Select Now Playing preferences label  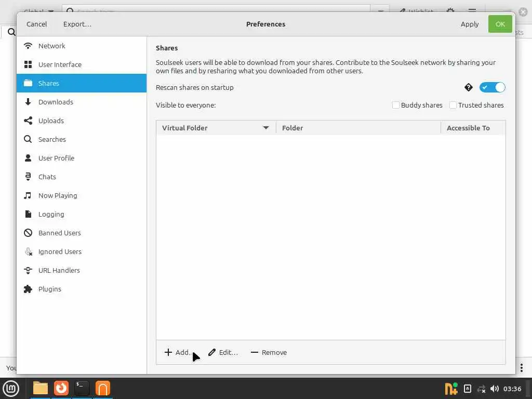(58, 195)
